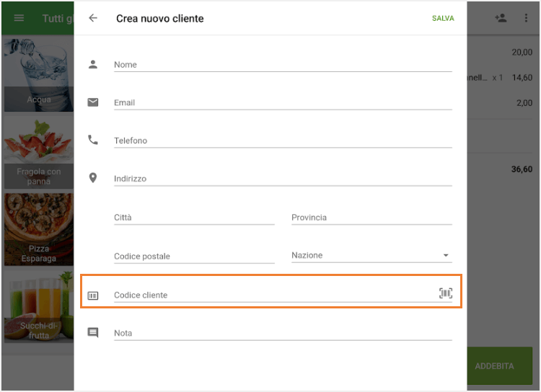Tap the add customer icon
Viewport: 541px width, 392px height.
[x=501, y=18]
